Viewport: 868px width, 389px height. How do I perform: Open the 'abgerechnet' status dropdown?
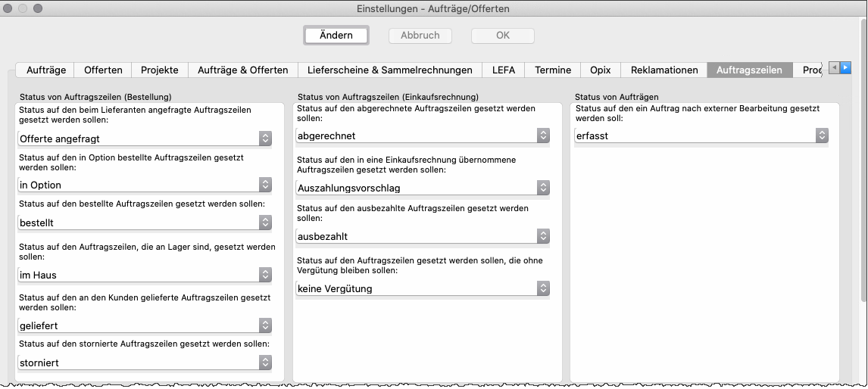423,135
